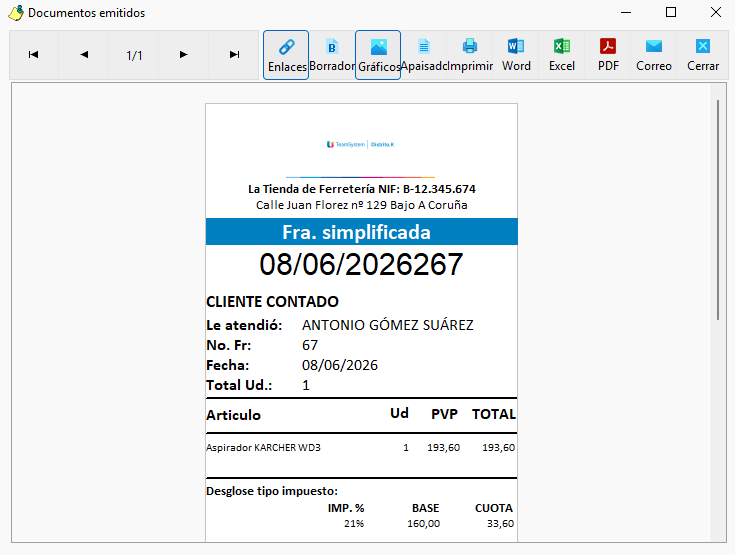Viewport: 735px width, 555px height.
Task: Toggle Borrador draft mode
Action: pos(332,55)
